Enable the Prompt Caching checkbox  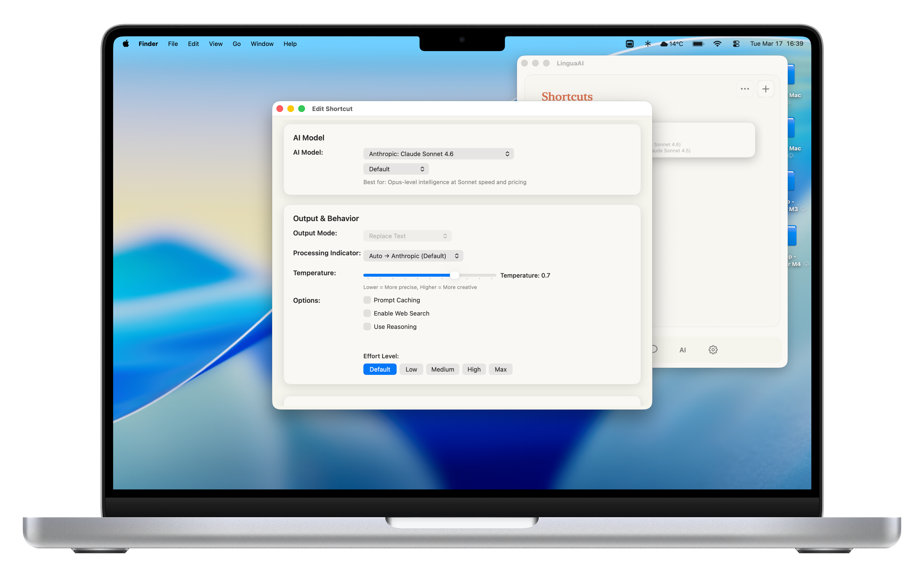tap(367, 300)
